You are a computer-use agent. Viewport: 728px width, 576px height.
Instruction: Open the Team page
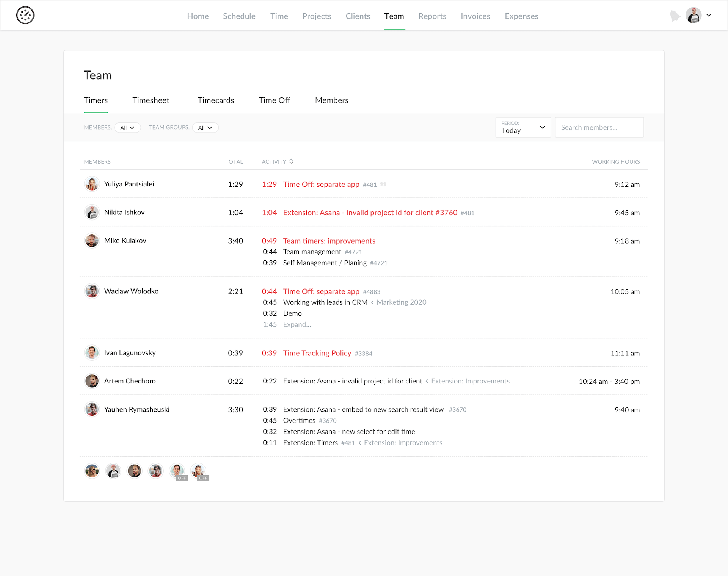(x=394, y=16)
